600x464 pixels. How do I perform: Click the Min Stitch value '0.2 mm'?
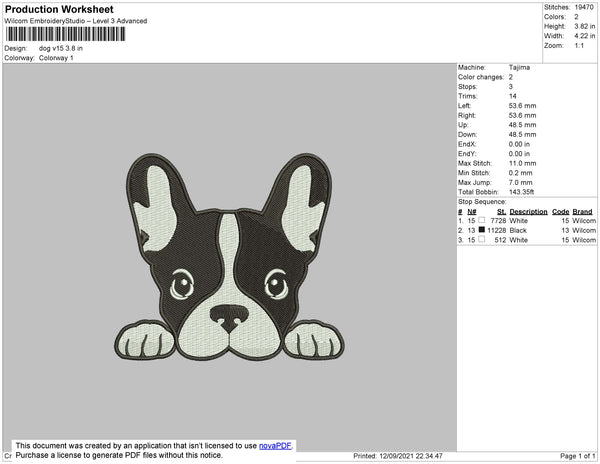(520, 173)
